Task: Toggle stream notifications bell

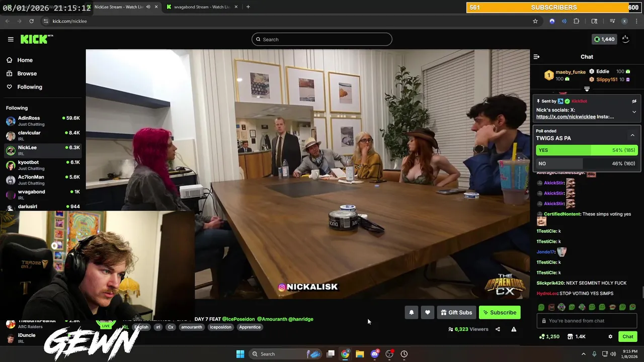Action: click(412, 313)
